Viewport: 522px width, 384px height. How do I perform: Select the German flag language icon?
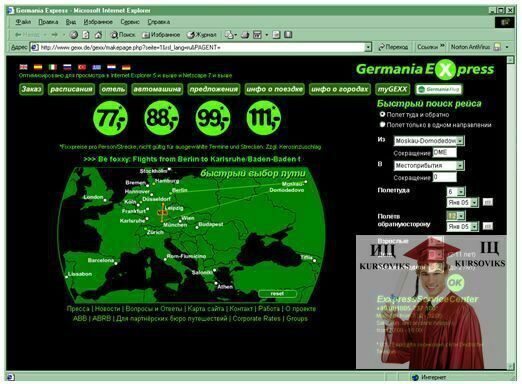coord(126,67)
